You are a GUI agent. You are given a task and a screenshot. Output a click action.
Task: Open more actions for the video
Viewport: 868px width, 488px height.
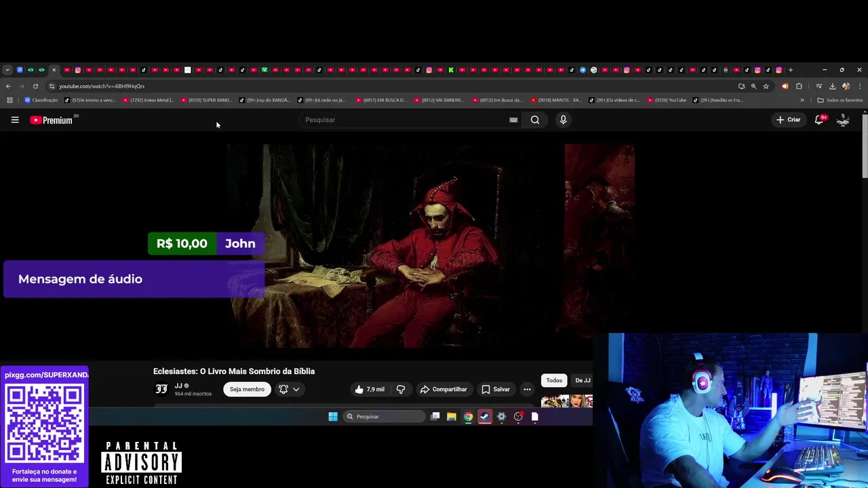click(x=527, y=389)
